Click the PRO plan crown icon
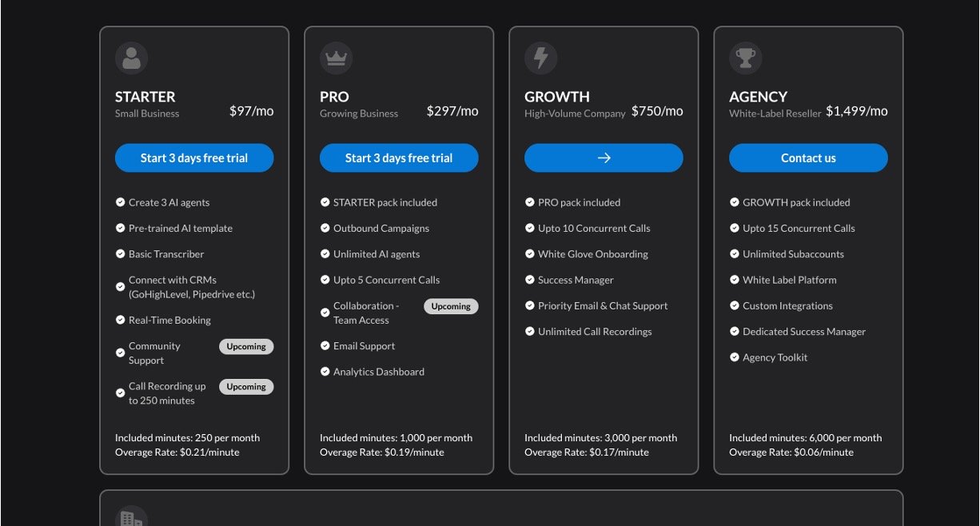This screenshot has height=526, width=980. [x=337, y=58]
